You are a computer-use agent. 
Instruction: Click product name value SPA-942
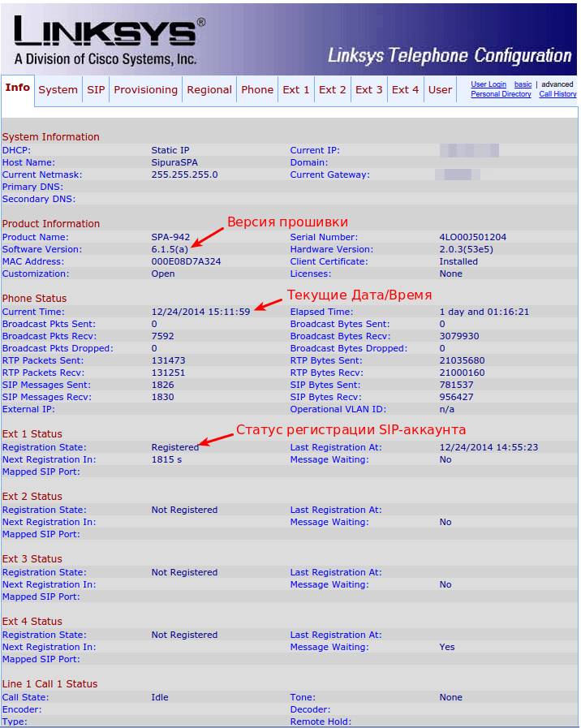170,237
